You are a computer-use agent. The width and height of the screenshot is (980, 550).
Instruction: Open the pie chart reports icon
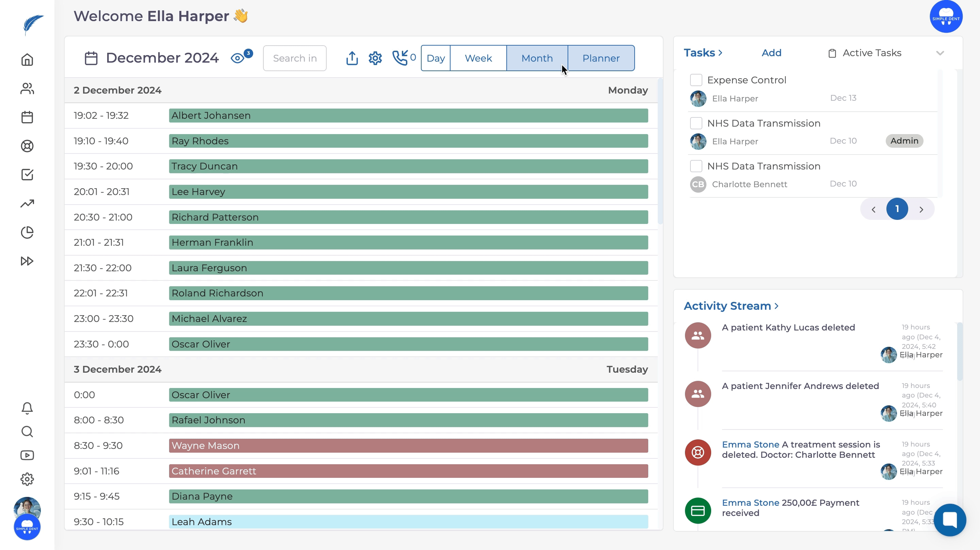click(27, 232)
